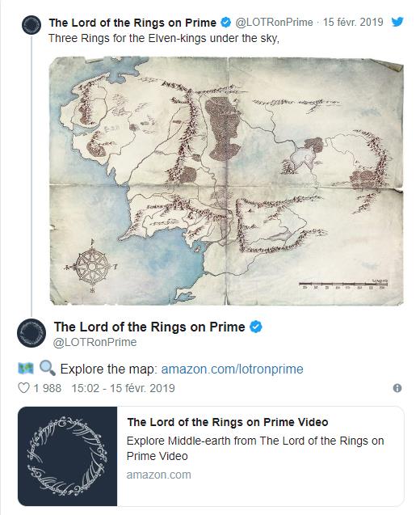Click the @LOTRonPrime handle under large name
The height and width of the screenshot is (515, 420).
click(x=94, y=342)
